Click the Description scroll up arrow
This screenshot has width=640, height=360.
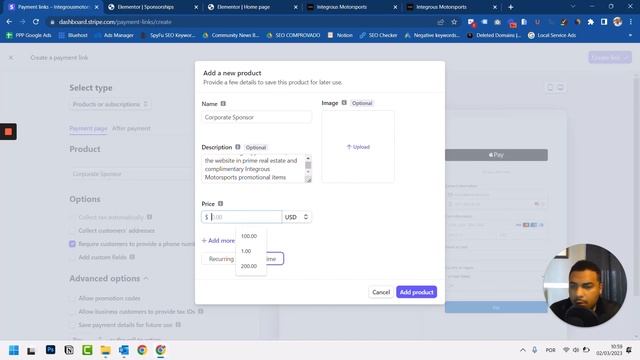pyautogui.click(x=308, y=158)
